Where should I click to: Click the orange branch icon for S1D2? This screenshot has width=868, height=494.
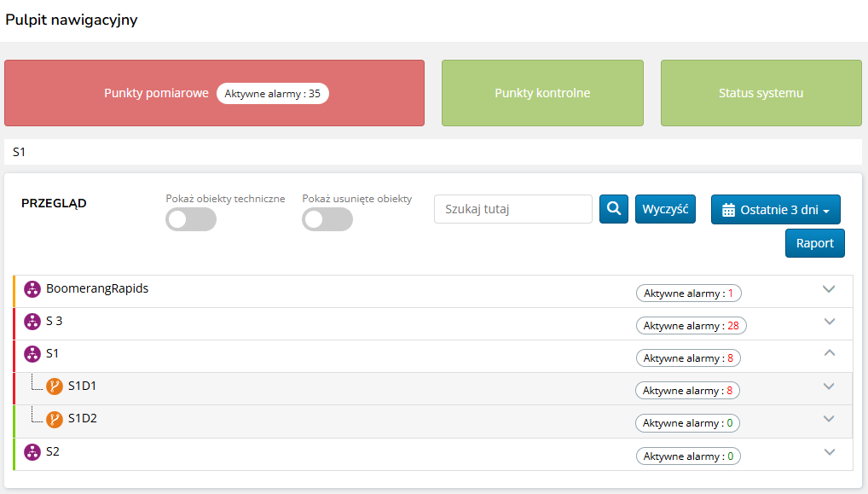tap(55, 419)
